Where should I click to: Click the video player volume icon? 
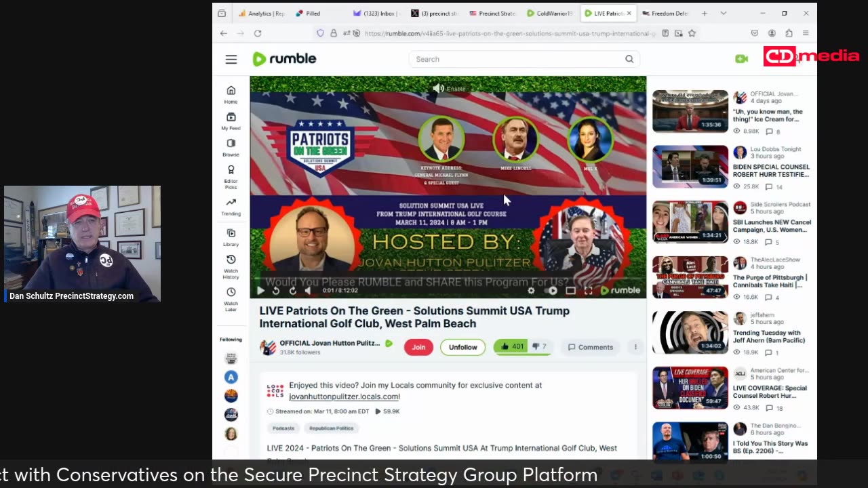(308, 291)
